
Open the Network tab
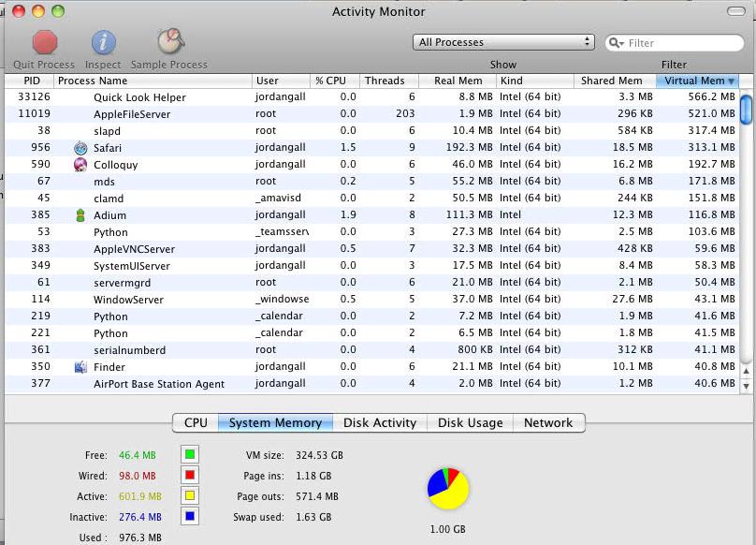click(548, 423)
